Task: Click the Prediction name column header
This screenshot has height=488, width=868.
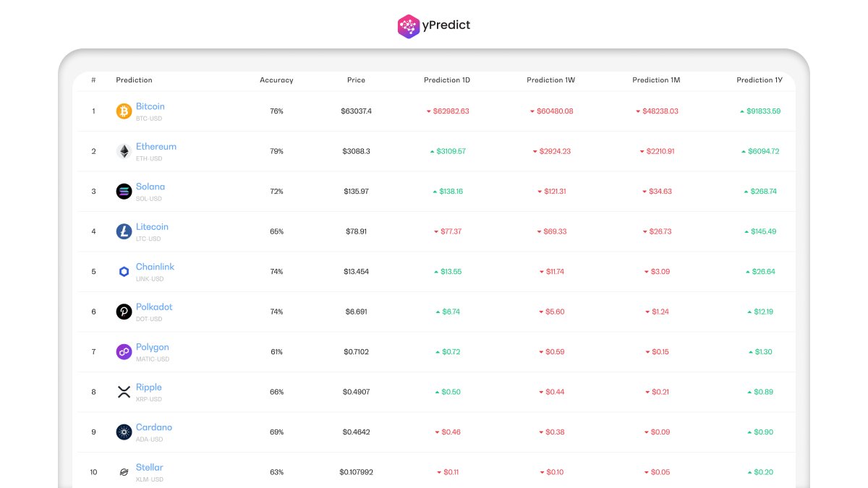Action: click(134, 80)
